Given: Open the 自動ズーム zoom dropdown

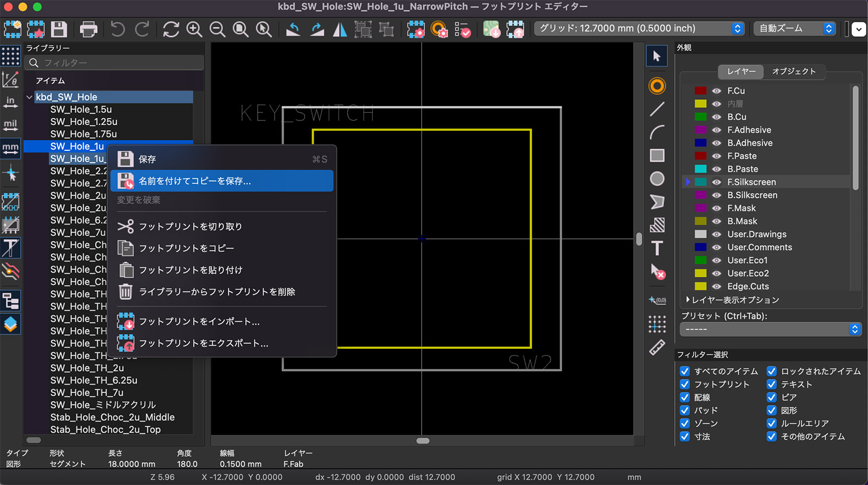Looking at the screenshot, I should [x=795, y=29].
